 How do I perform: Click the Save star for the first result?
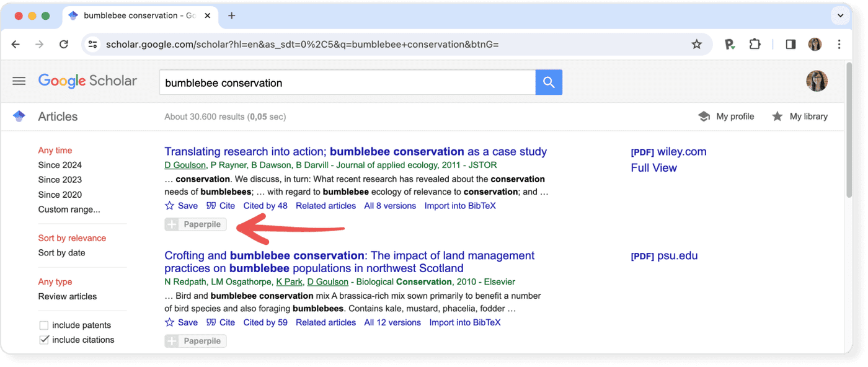(170, 206)
